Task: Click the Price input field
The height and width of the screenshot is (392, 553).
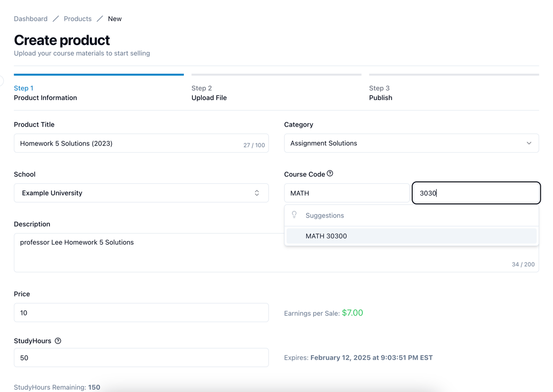Action: [141, 313]
